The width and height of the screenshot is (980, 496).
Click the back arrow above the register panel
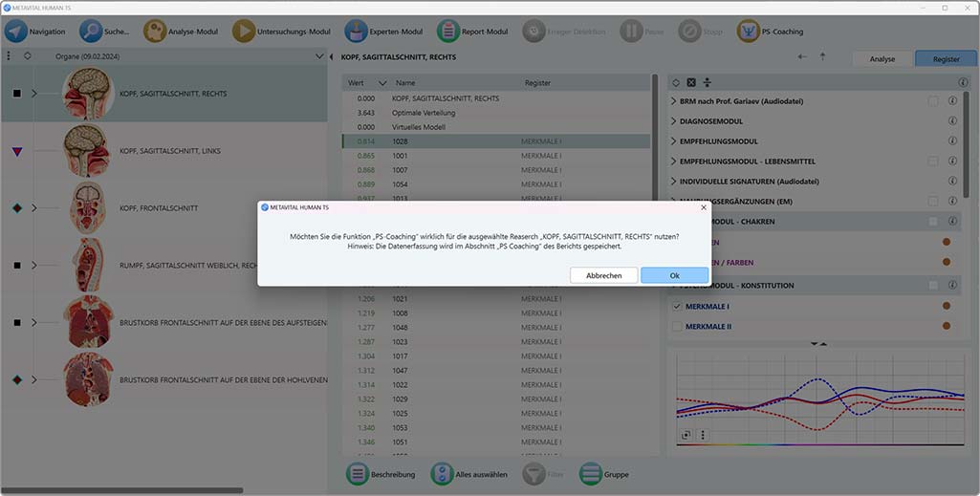pyautogui.click(x=802, y=56)
